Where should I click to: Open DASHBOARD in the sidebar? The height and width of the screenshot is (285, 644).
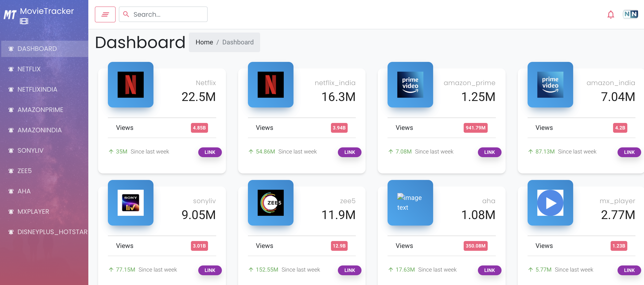coord(45,49)
